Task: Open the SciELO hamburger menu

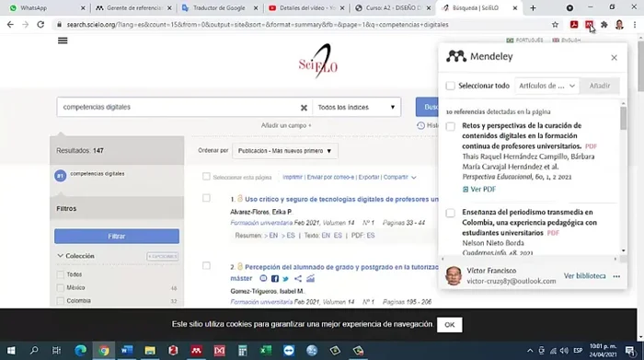Action: 63,41
